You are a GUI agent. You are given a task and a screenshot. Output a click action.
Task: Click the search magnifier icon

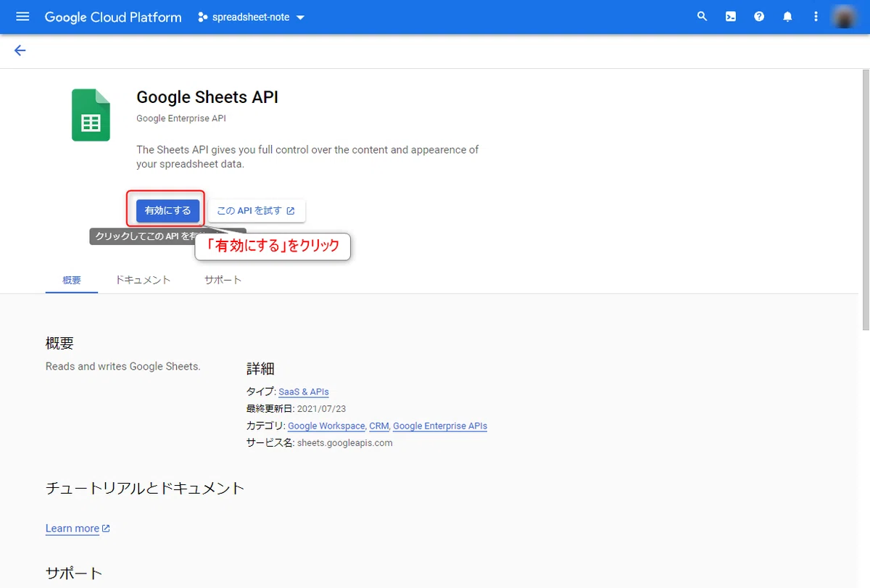pos(702,17)
